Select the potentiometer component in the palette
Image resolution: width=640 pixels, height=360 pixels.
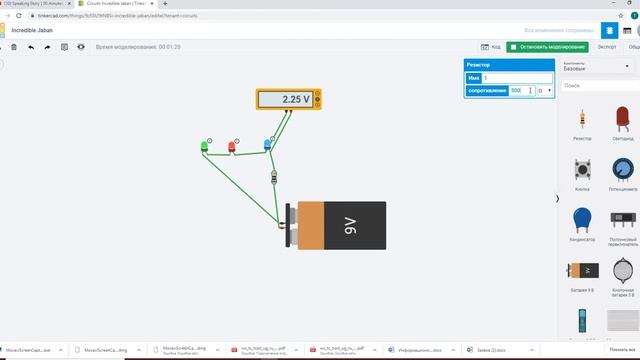[623, 174]
